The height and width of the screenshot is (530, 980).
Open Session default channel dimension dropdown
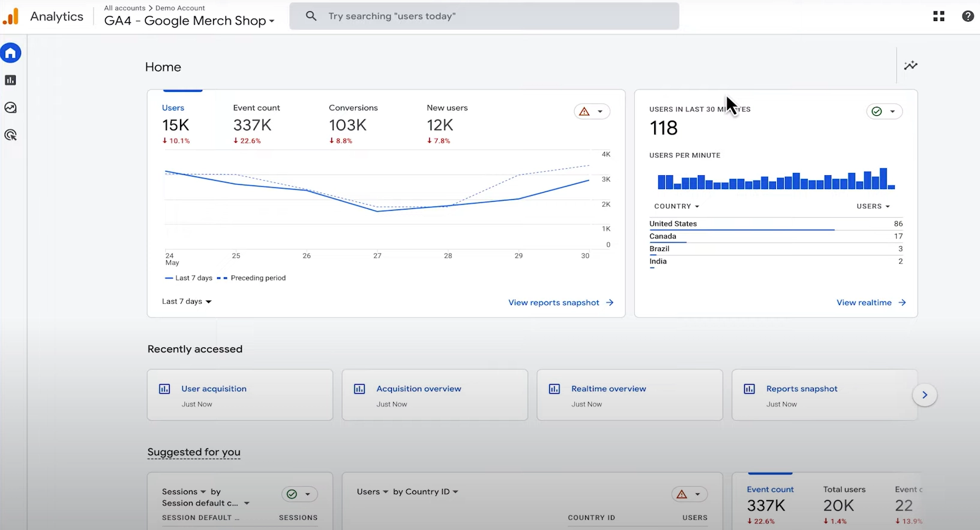[205, 503]
